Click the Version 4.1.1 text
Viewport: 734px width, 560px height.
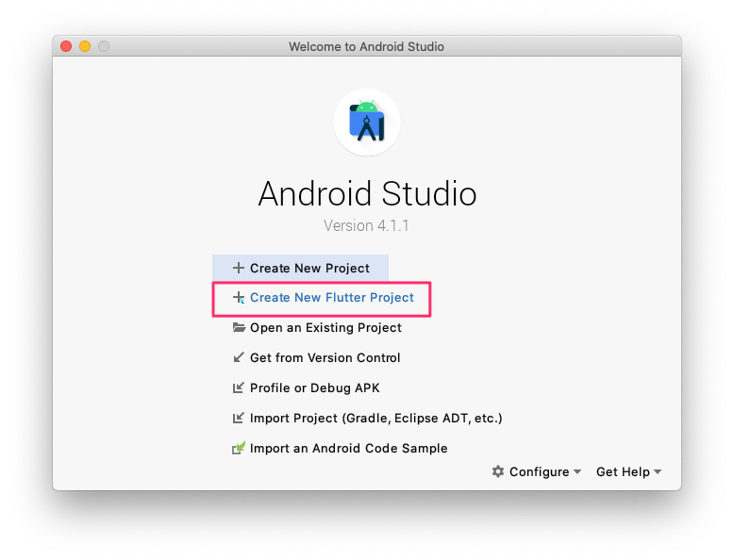(x=367, y=225)
